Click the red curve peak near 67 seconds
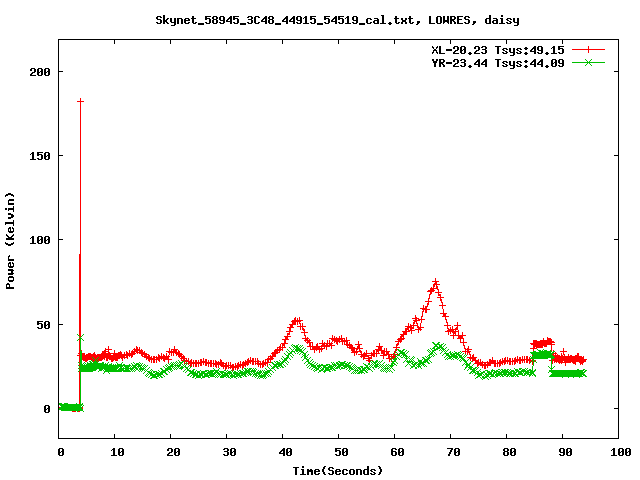Viewport: 640px width, 480px height. click(436, 282)
